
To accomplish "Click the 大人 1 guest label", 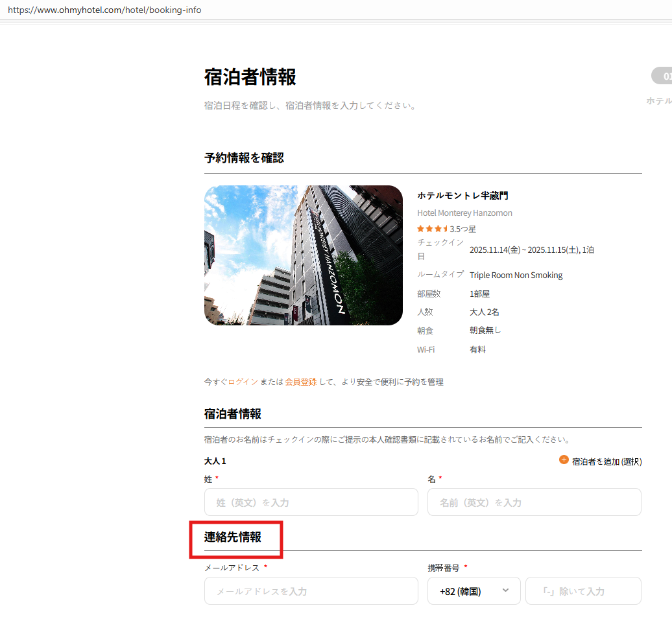I will 215,461.
